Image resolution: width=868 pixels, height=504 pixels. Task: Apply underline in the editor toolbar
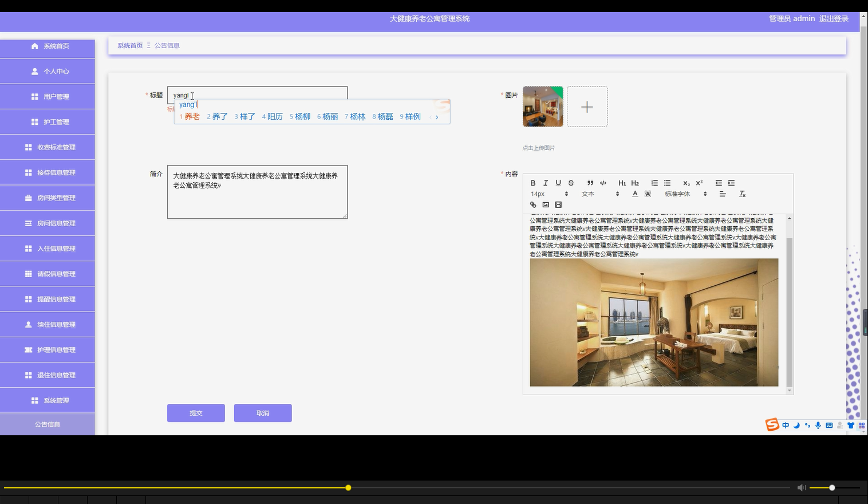558,183
